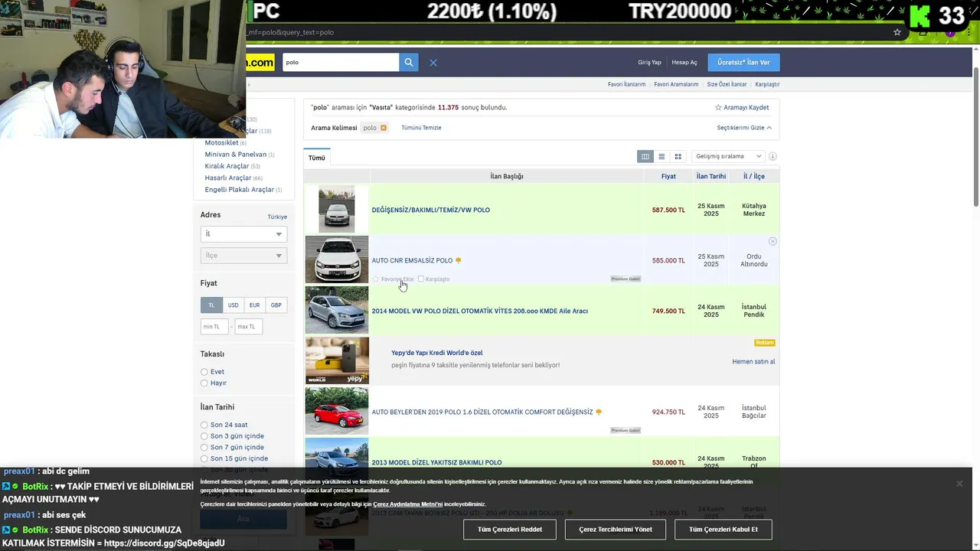Select Son 7 gün içinde radio
The width and height of the screenshot is (980, 551).
tap(204, 447)
